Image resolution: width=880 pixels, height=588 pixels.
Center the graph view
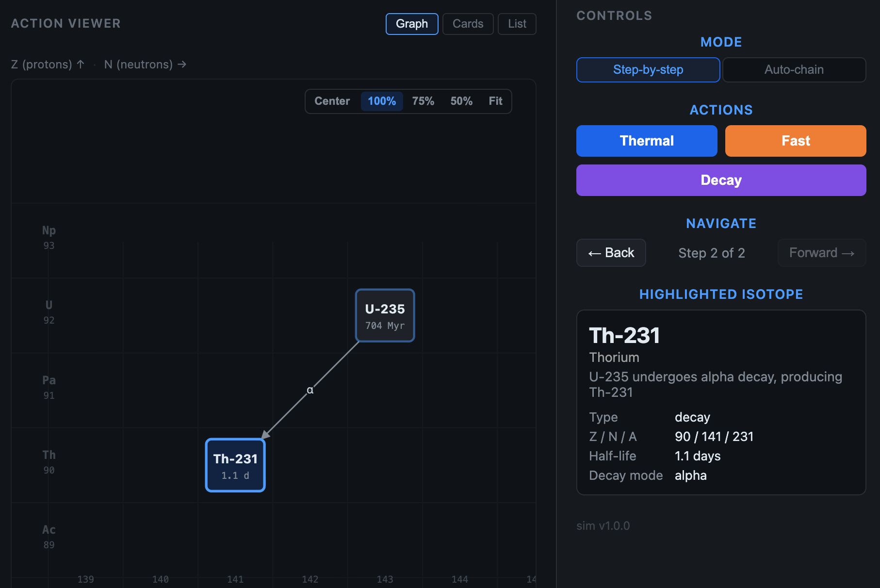click(x=332, y=101)
